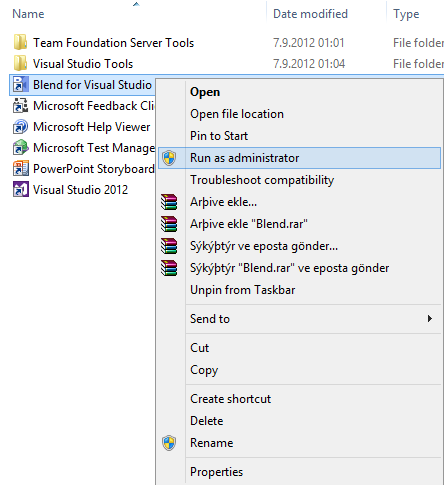Screen dimensions: 444x485
Task: Select Create shortcut from context menu
Action: click(231, 399)
